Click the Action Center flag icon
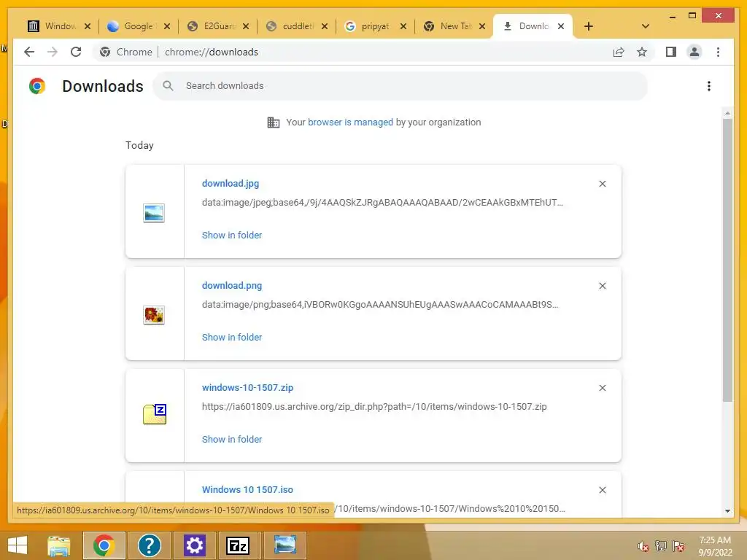 click(678, 546)
